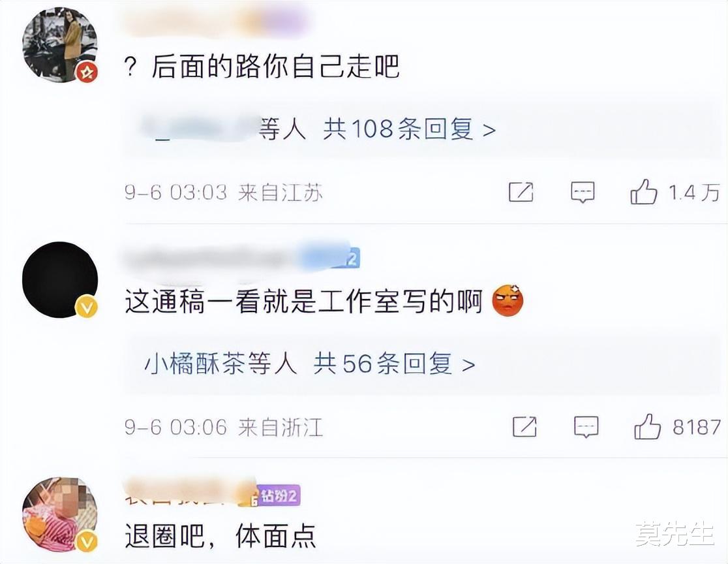Expand the 共56条回复 thread

pyautogui.click(x=394, y=364)
